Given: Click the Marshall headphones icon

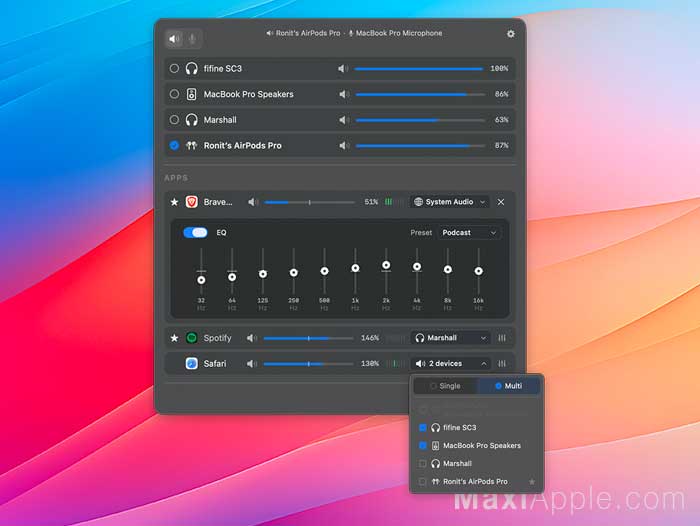Looking at the screenshot, I should click(192, 120).
